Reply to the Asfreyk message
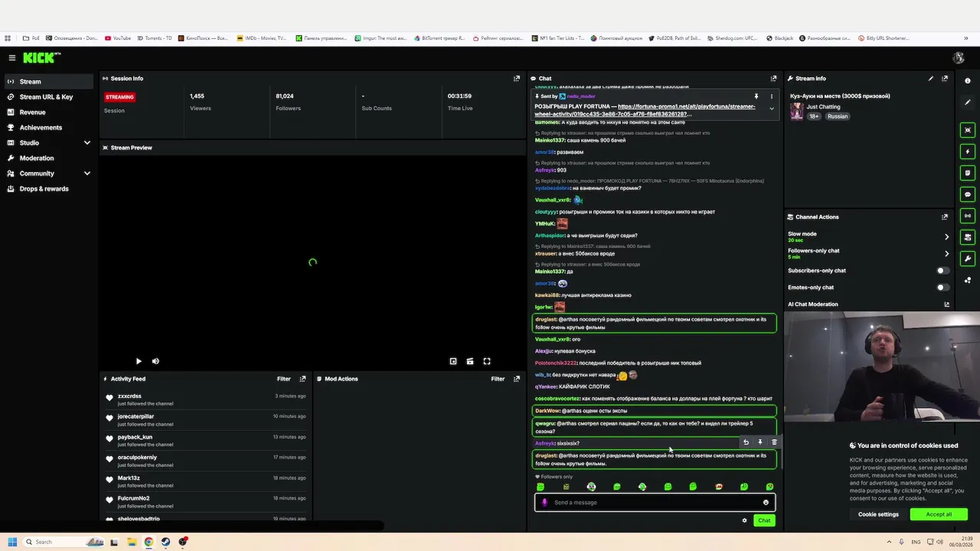980x551 pixels. click(x=746, y=442)
